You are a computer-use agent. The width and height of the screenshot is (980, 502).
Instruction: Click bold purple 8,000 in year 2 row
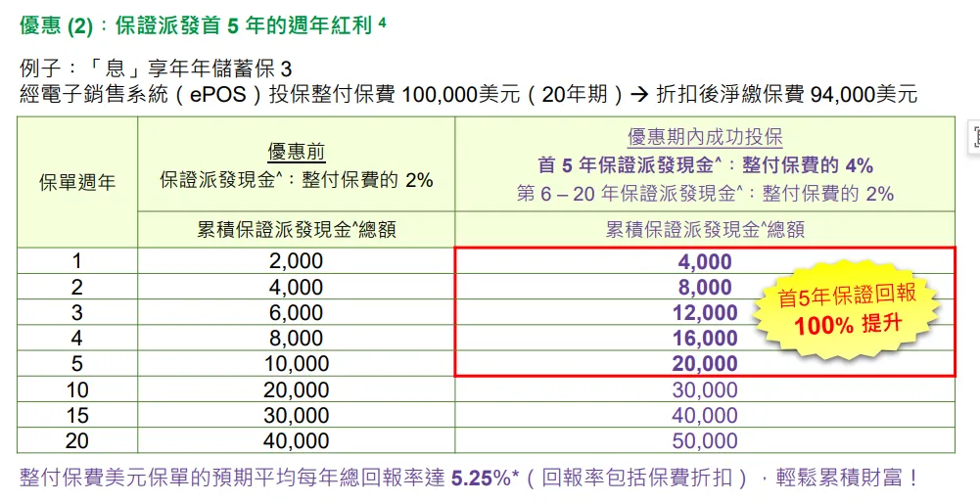point(705,288)
